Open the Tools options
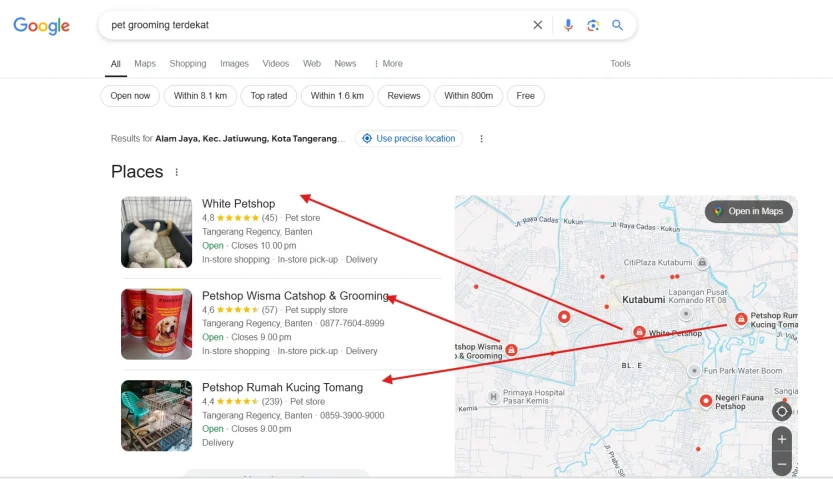Screen dimensions: 833x479 [620, 64]
